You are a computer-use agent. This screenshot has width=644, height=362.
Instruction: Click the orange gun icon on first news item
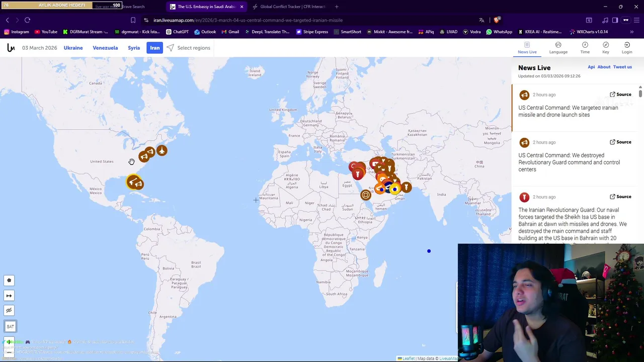pyautogui.click(x=524, y=95)
